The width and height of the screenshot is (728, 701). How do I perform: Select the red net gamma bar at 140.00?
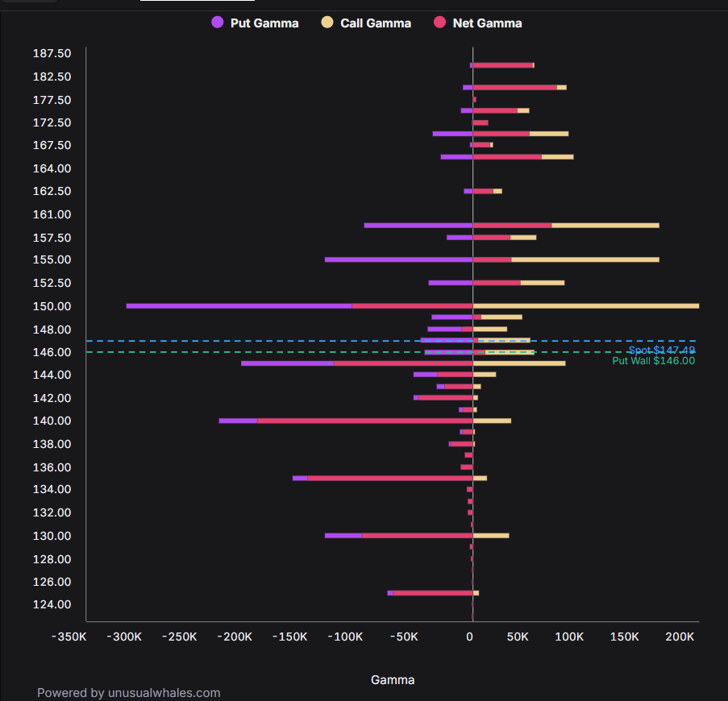pos(365,421)
